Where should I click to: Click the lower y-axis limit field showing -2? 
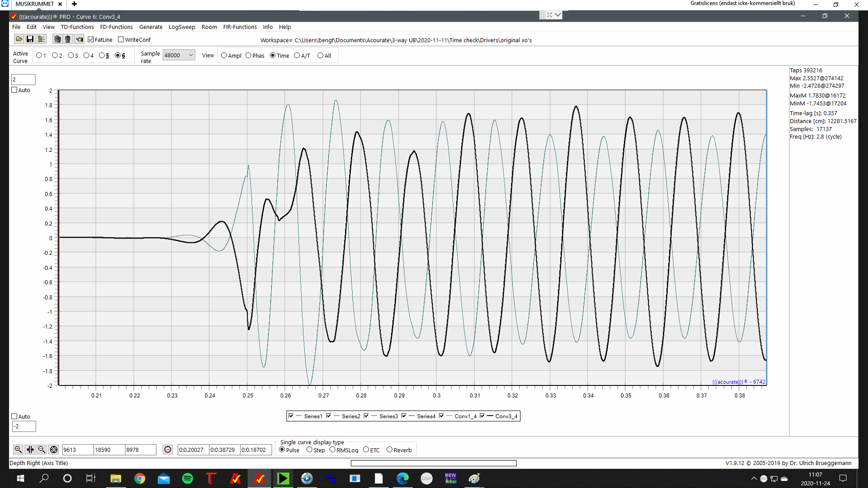pyautogui.click(x=24, y=427)
